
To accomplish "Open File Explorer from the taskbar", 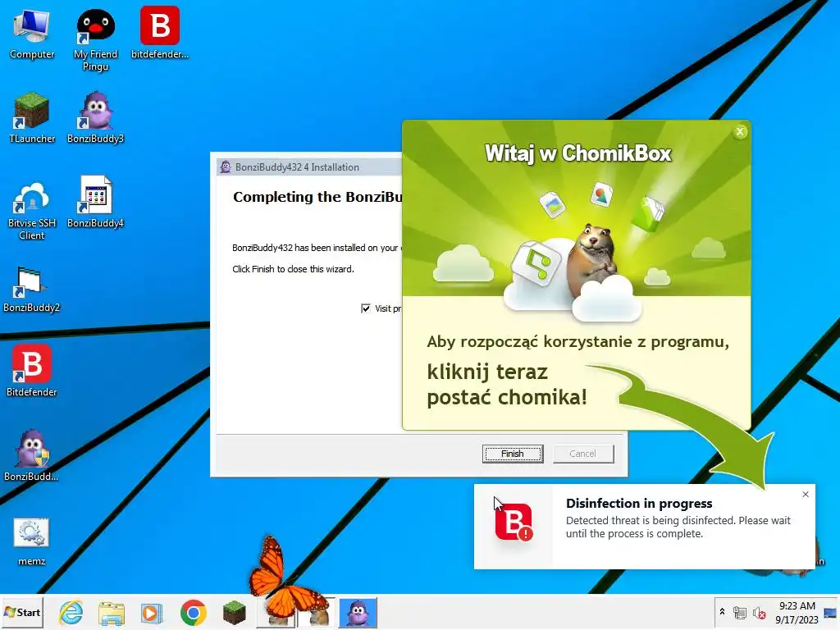I will pos(112,614).
